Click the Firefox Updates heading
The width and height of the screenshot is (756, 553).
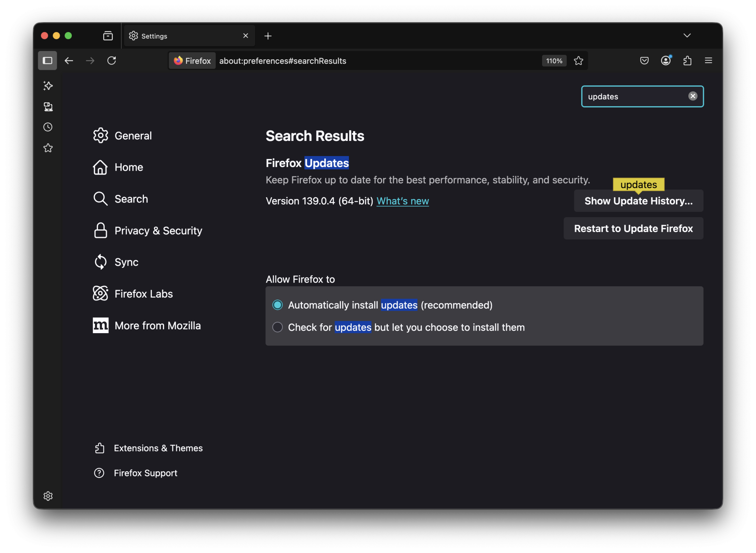pos(307,163)
